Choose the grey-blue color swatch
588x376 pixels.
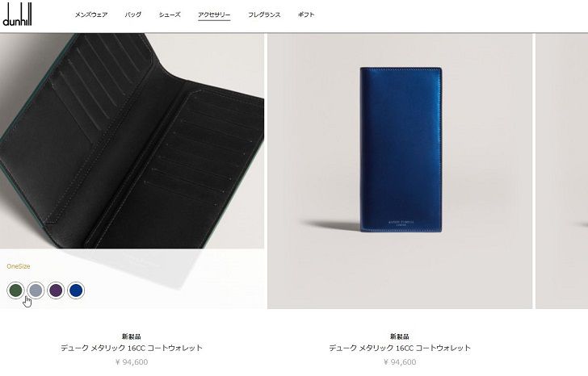(x=36, y=290)
